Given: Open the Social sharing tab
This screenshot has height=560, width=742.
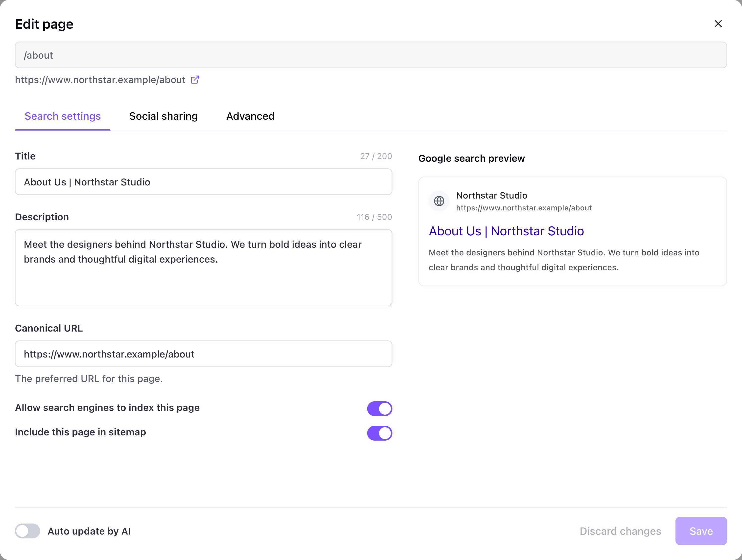Looking at the screenshot, I should (163, 116).
